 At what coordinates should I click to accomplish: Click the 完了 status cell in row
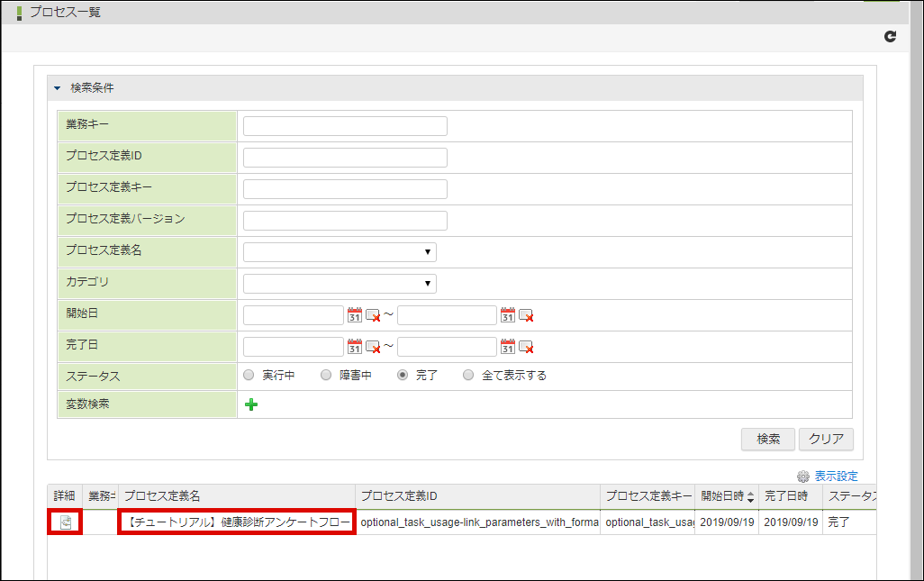[x=849, y=522]
